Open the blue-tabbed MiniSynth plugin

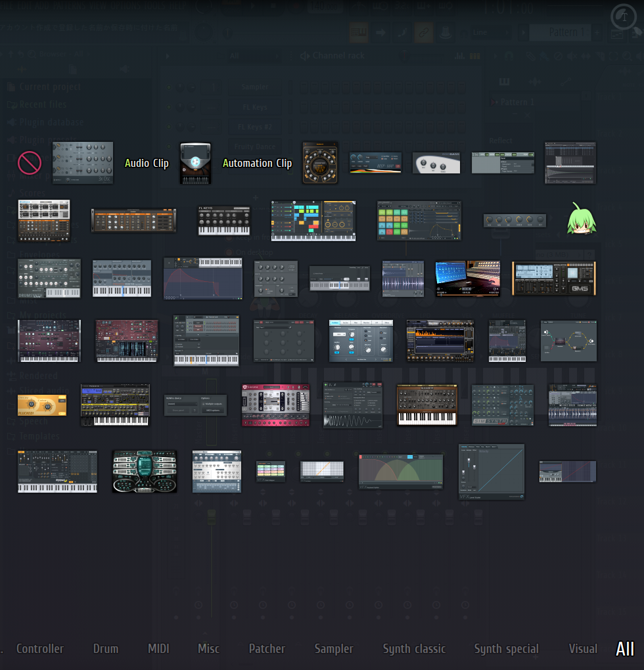coord(361,340)
